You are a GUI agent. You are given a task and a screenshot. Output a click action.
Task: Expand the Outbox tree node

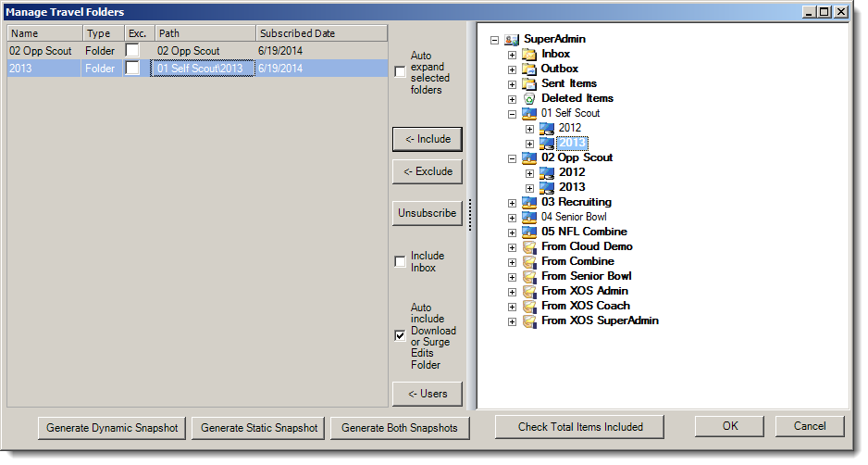tap(512, 69)
